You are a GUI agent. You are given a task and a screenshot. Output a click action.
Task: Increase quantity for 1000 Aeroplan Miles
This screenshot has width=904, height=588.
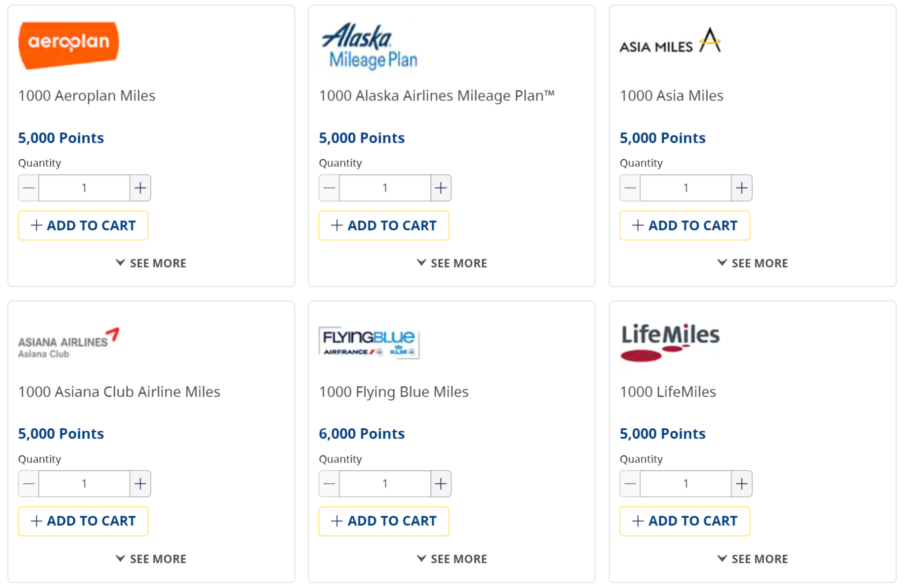tap(139, 187)
